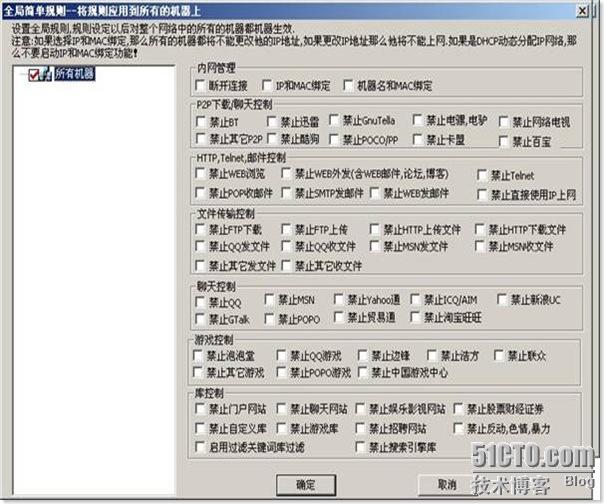Check 禁止HTTP下载文件 box

tap(480, 229)
